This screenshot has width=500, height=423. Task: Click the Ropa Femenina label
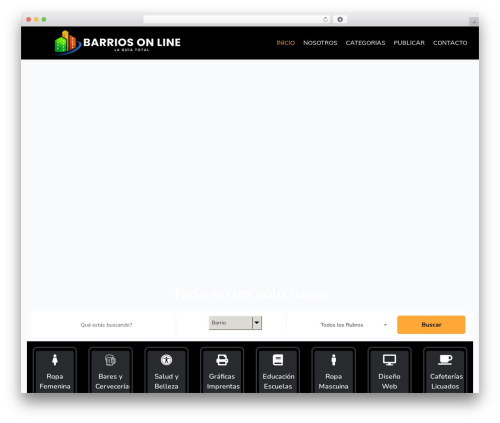click(55, 381)
